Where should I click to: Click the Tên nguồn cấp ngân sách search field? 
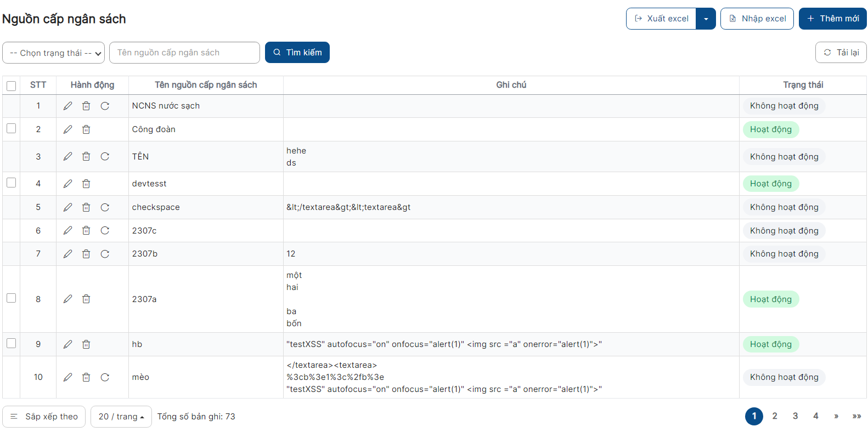coord(184,53)
